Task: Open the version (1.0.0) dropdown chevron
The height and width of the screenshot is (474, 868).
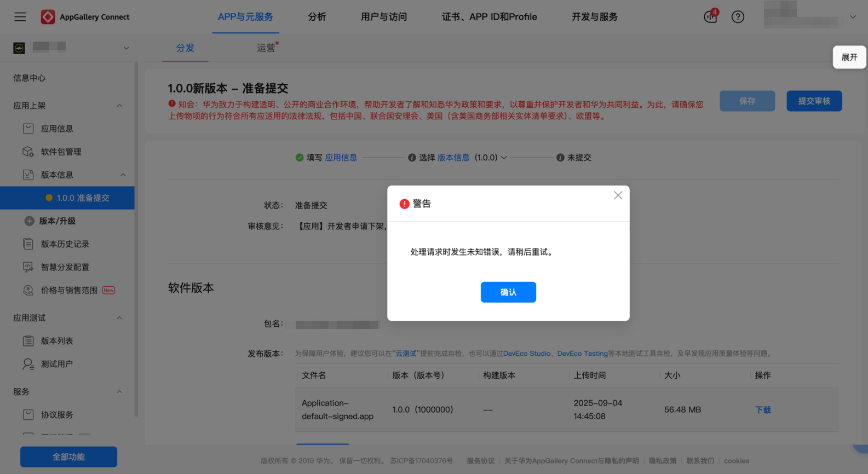Action: pyautogui.click(x=504, y=158)
